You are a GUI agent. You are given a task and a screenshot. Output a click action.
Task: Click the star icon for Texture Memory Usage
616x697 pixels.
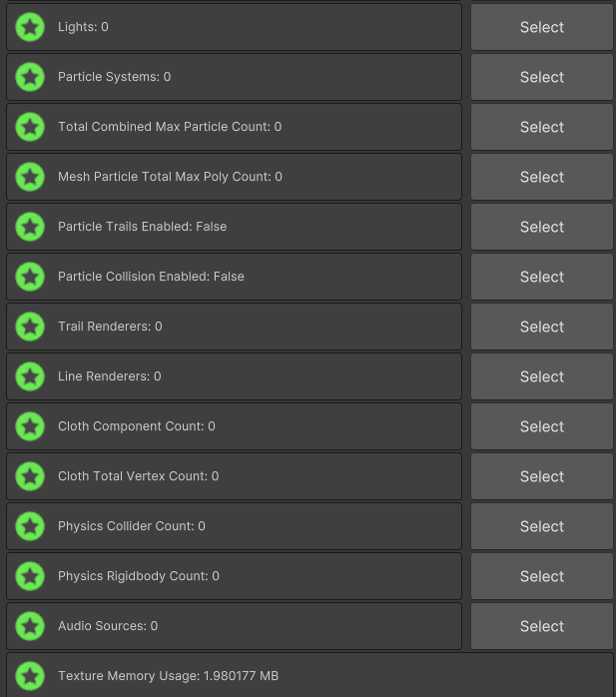click(x=31, y=676)
